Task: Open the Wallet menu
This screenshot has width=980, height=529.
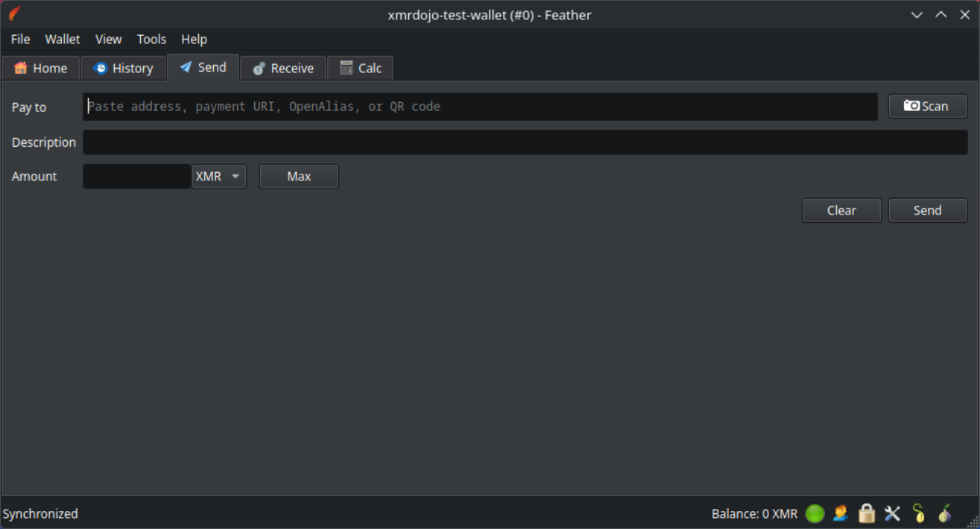Action: (x=63, y=39)
